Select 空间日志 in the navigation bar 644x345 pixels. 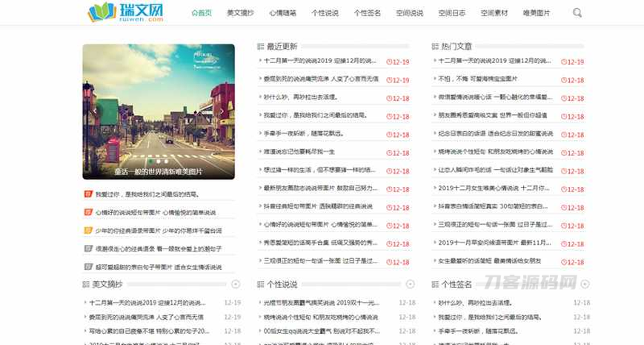click(451, 13)
